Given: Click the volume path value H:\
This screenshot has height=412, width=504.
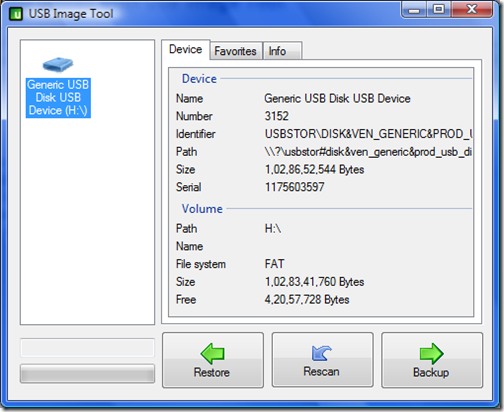Looking at the screenshot, I should click(273, 229).
